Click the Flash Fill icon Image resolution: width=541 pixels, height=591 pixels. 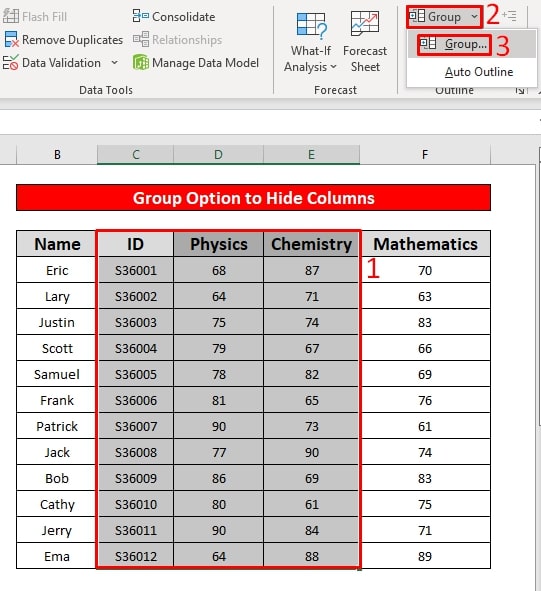[11, 17]
